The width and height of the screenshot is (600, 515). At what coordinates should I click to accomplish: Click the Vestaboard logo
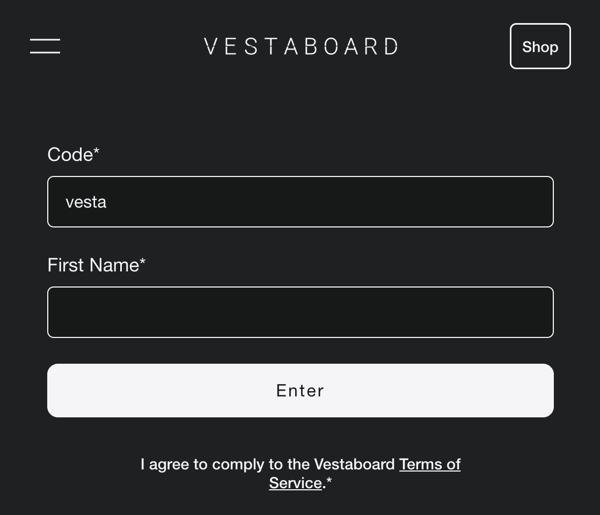pos(301,47)
